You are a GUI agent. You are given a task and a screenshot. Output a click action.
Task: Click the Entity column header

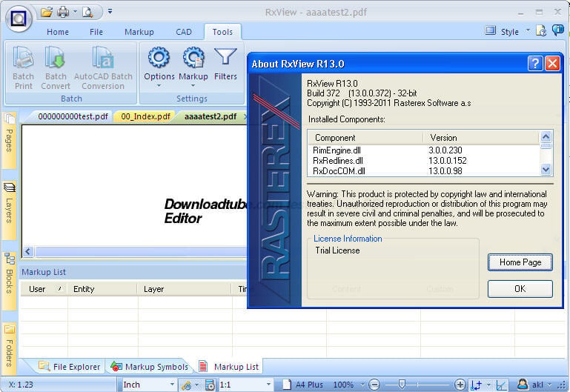tap(102, 289)
